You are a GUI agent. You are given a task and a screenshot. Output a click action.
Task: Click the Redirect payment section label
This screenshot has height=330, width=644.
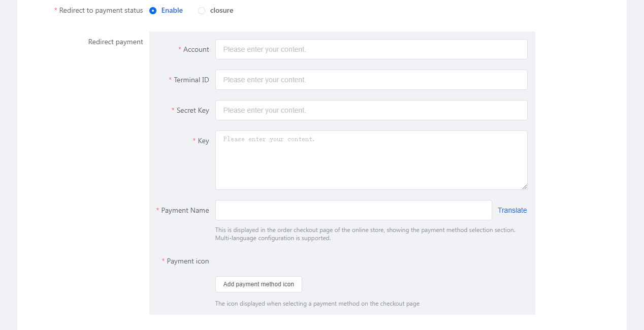[115, 42]
